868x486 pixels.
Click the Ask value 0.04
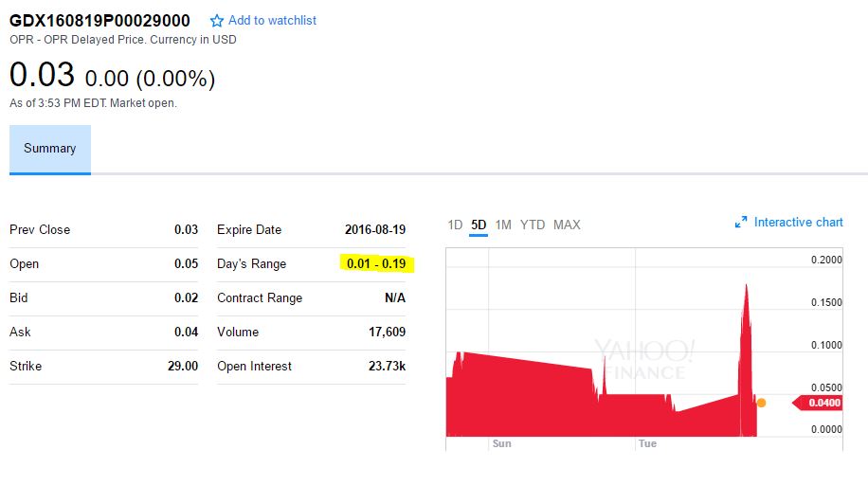click(186, 332)
